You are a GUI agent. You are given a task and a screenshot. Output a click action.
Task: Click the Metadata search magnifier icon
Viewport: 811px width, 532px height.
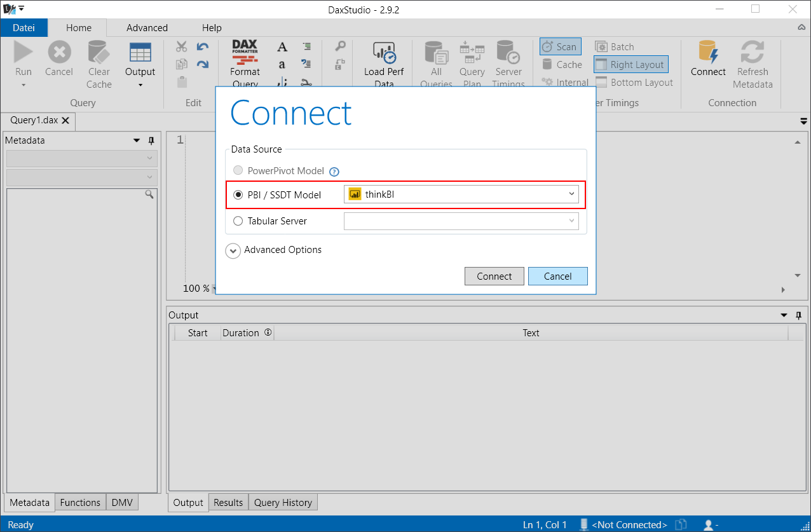pyautogui.click(x=149, y=194)
